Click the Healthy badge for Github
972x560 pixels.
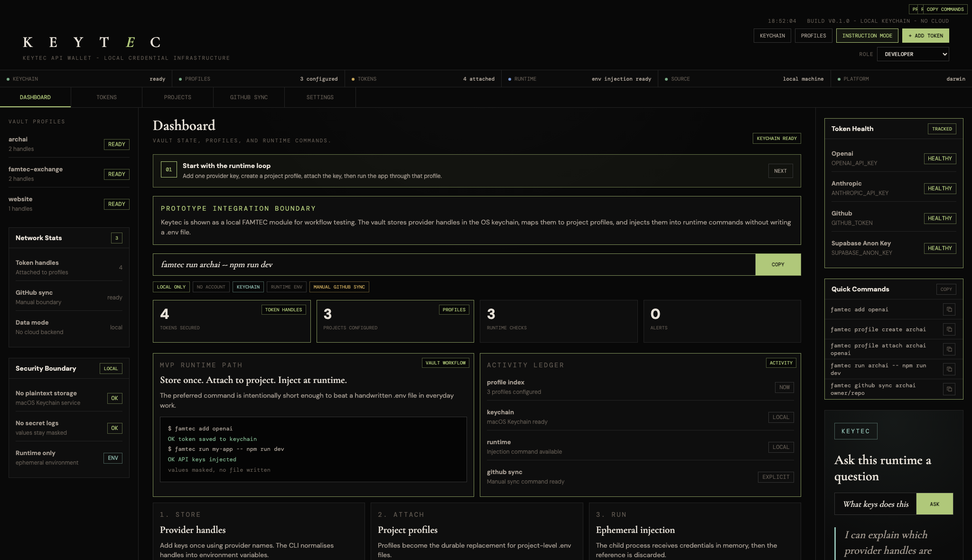coord(940,218)
